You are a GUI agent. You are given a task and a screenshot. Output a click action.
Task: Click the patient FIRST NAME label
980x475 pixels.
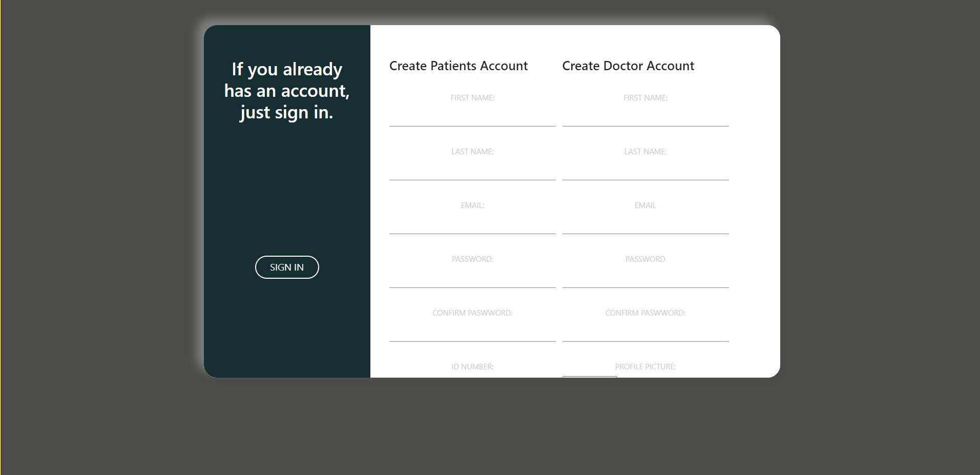tap(472, 98)
